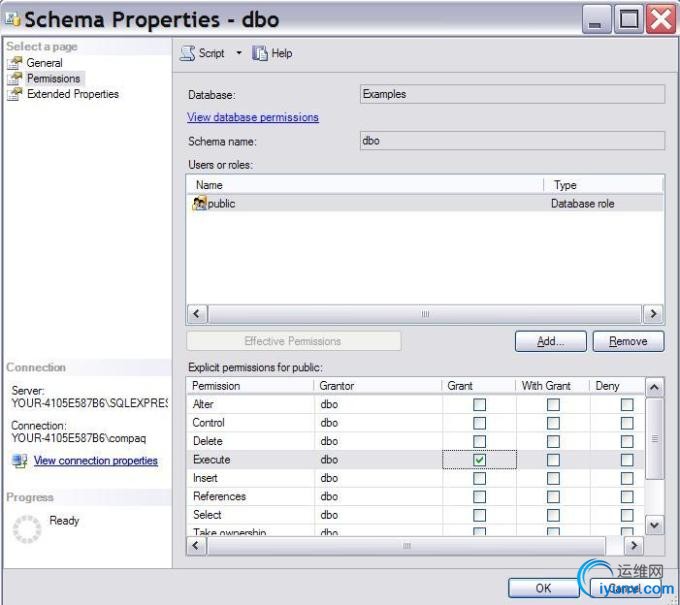Click left arrow of permissions horizontal scrollbar
The width and height of the screenshot is (680, 605).
pos(196,546)
